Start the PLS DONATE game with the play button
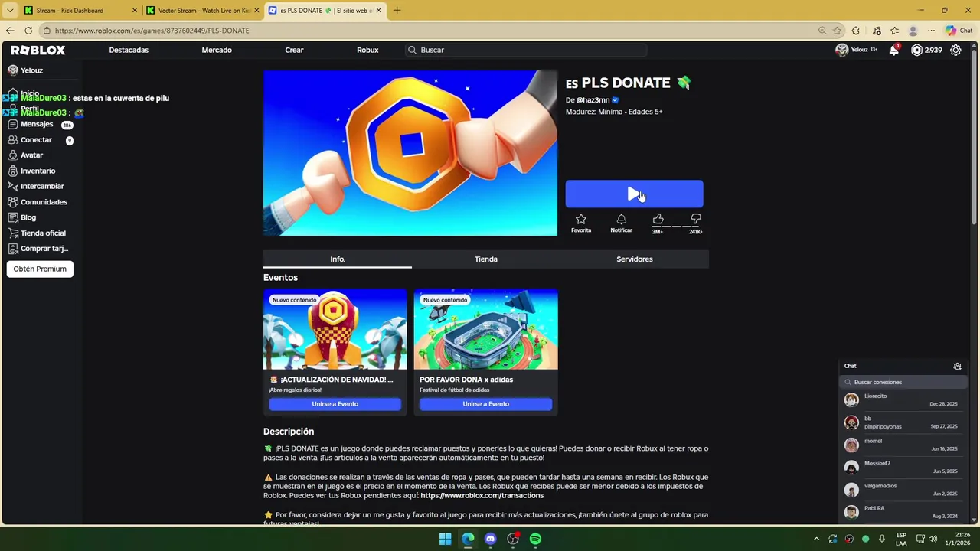This screenshot has width=980, height=551. pos(634,194)
